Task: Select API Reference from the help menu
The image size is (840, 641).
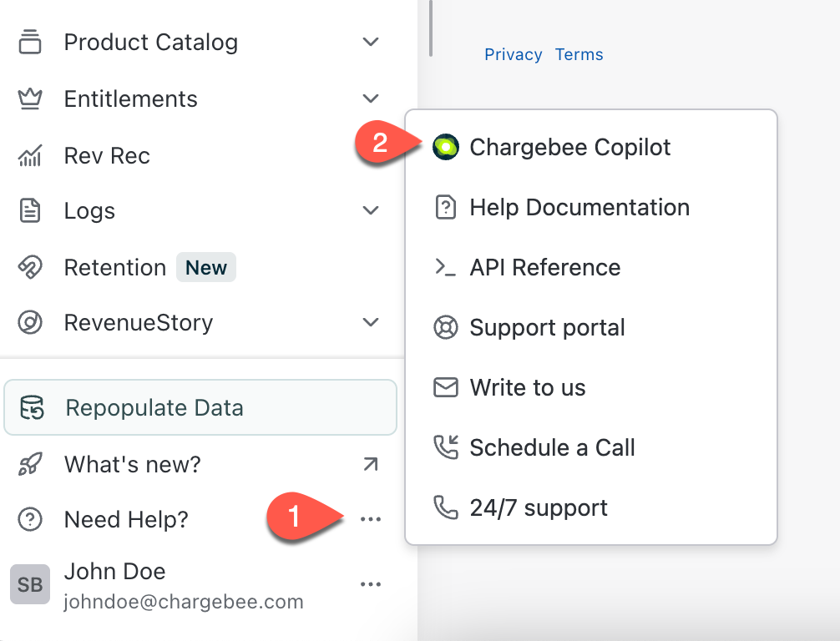Action: [x=545, y=267]
